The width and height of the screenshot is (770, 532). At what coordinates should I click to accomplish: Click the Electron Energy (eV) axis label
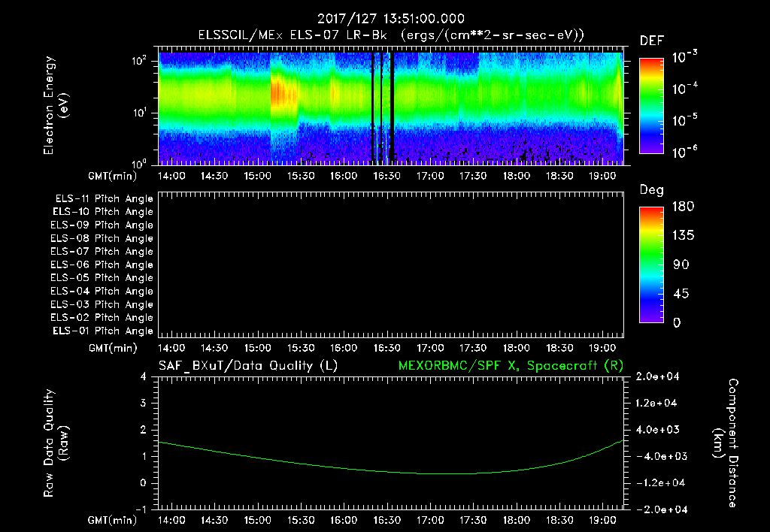coord(56,105)
